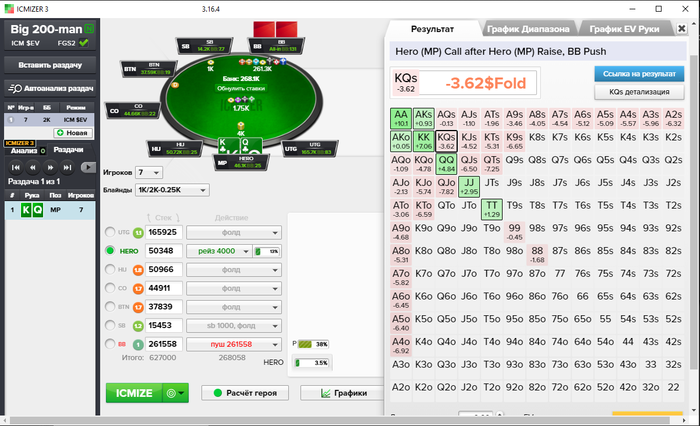Click the Графики button
Screen dimensions: 700x426
[342, 393]
